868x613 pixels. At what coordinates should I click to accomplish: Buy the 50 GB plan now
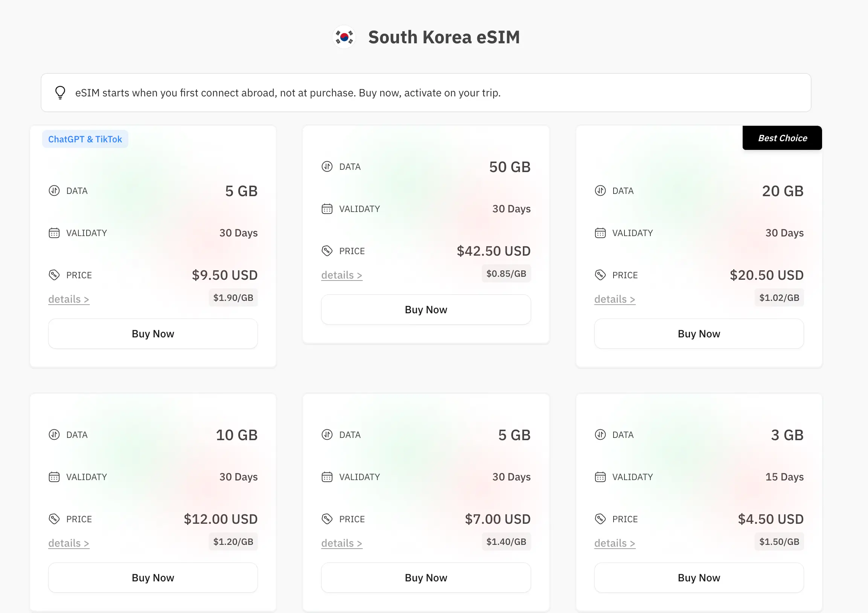(x=426, y=310)
